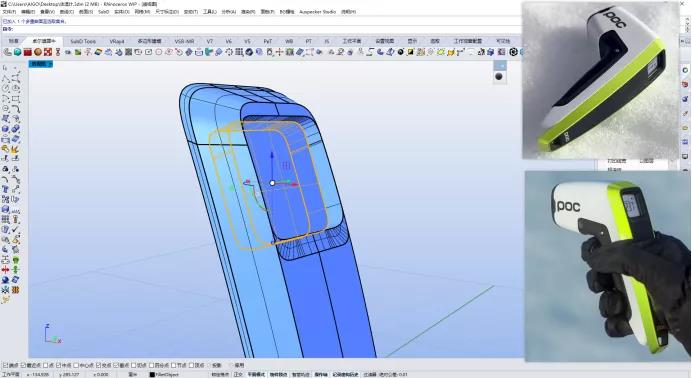Viewport: 692px width, 378px height.
Task: Switch to the VRay4 toolbar tab
Action: pyautogui.click(x=117, y=41)
